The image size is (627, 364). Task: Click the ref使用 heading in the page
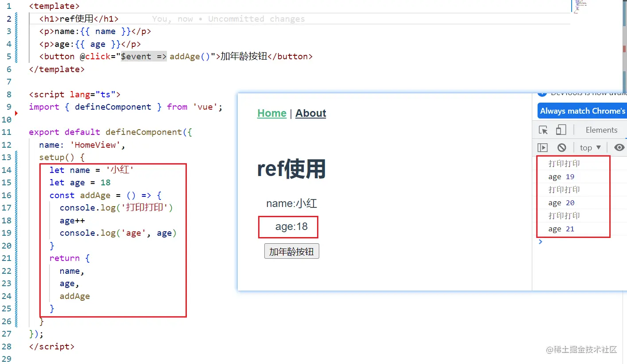point(291,169)
